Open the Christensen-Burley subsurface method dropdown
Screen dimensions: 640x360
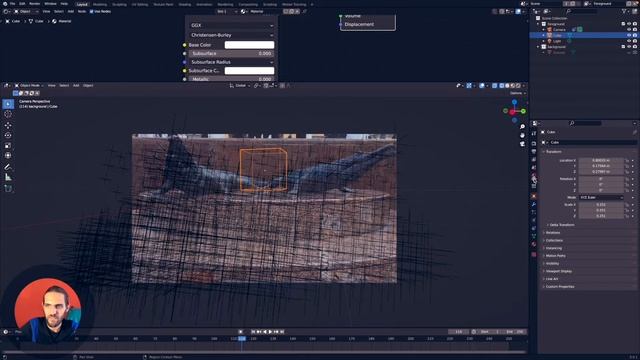coord(232,35)
